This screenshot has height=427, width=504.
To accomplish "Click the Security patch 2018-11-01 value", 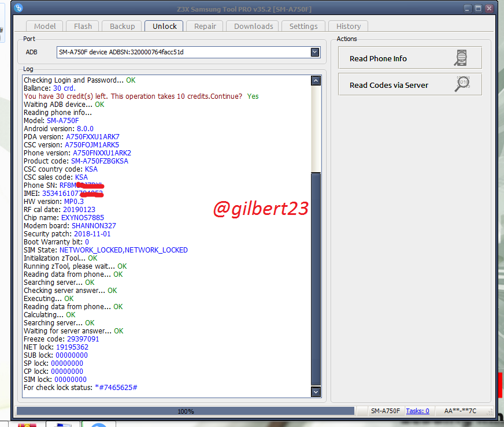I will tap(92, 234).
